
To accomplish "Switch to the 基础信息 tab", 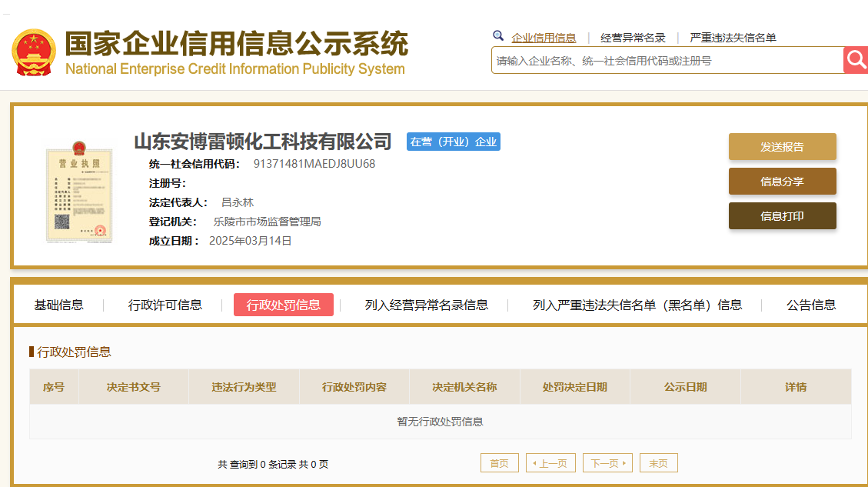I will pyautogui.click(x=58, y=305).
